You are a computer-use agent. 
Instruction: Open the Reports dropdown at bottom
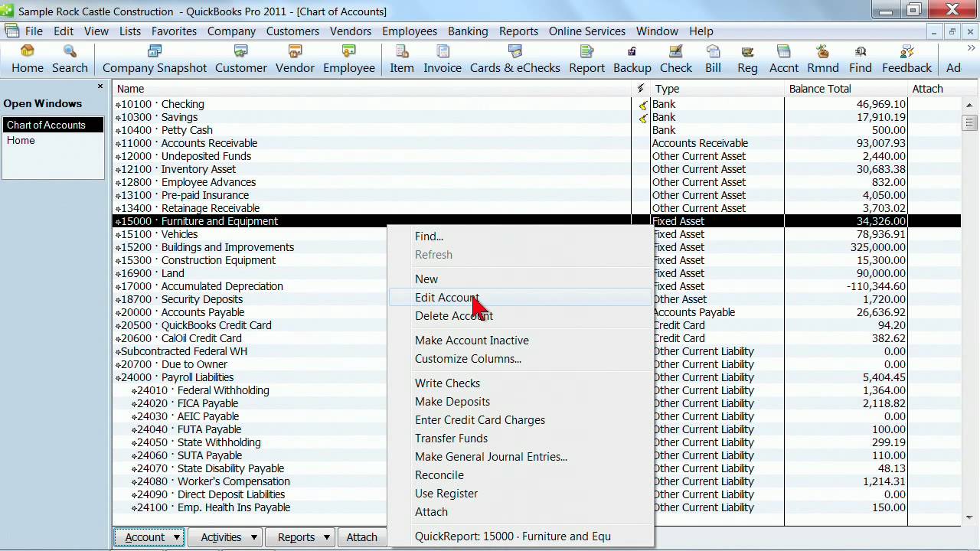(x=300, y=537)
